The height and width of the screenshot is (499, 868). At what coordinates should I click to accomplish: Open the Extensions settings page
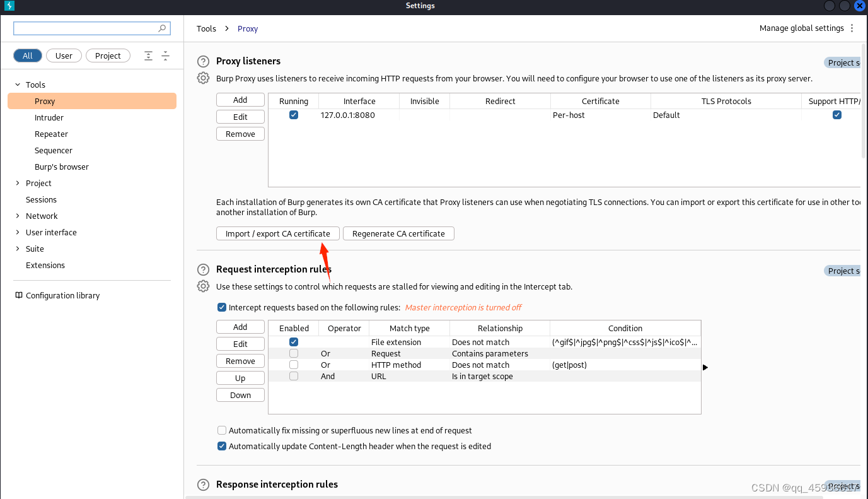pyautogui.click(x=45, y=265)
